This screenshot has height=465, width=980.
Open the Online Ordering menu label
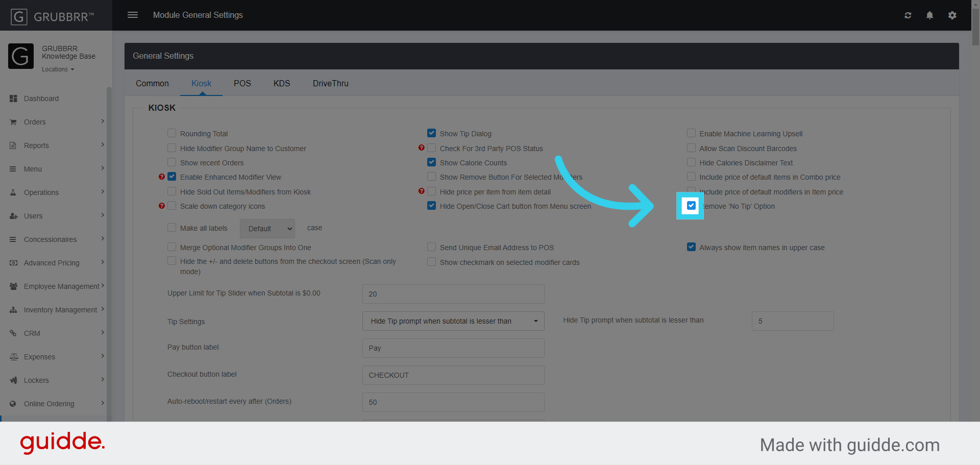(49, 404)
